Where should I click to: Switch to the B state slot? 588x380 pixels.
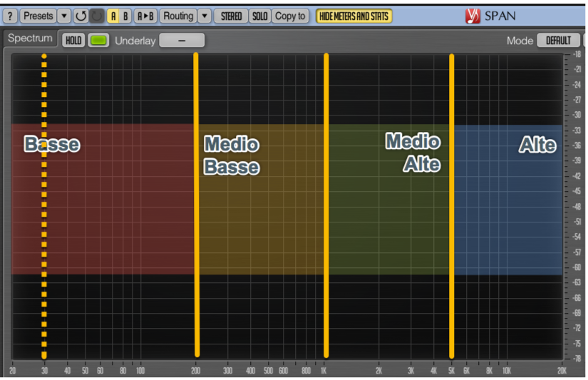click(x=125, y=16)
